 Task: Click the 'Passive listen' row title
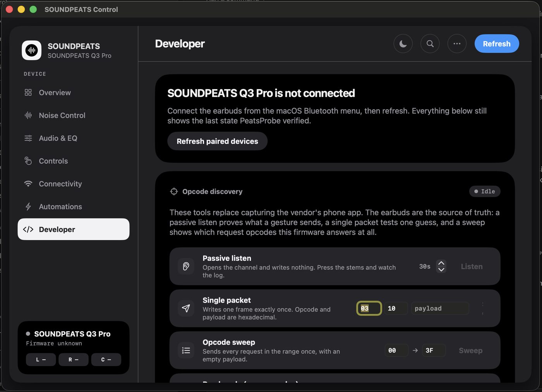pos(227,258)
